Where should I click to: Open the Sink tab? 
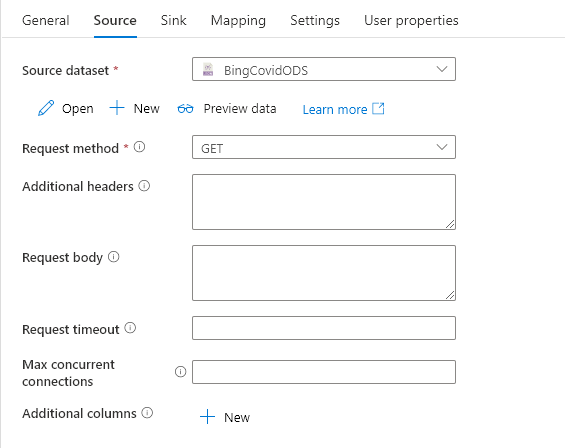click(x=173, y=20)
